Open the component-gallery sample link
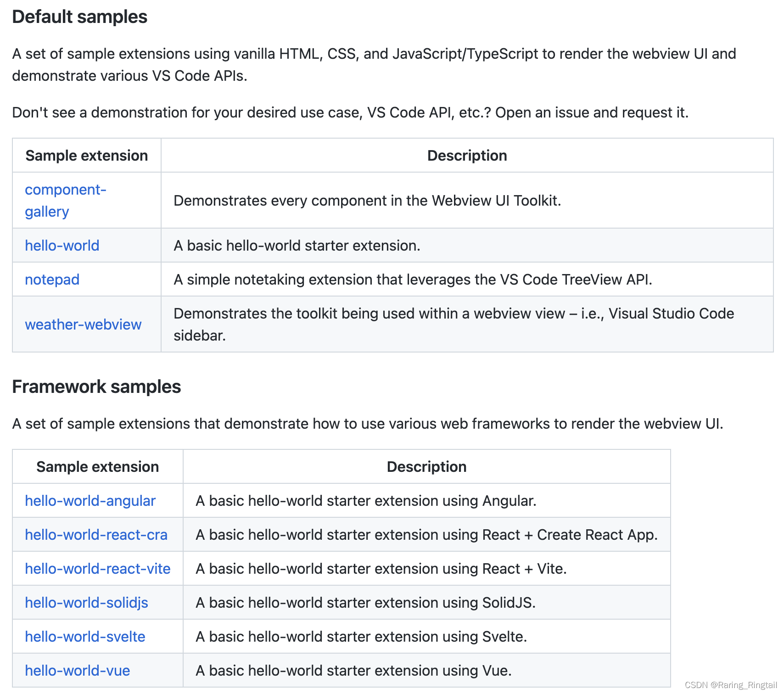 (66, 201)
